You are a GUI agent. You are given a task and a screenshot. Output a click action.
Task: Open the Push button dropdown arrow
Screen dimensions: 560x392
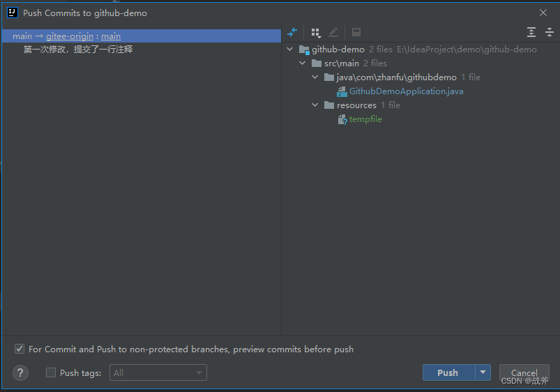tap(483, 372)
